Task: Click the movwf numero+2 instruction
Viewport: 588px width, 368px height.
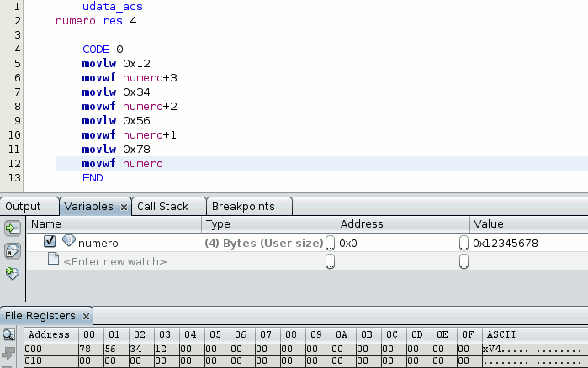Action: point(130,107)
